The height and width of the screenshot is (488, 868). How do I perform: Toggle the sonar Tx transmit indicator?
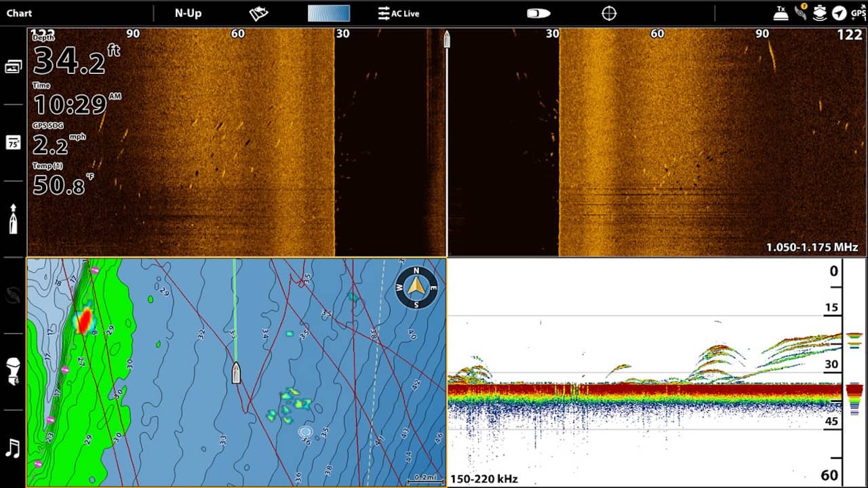[x=781, y=13]
